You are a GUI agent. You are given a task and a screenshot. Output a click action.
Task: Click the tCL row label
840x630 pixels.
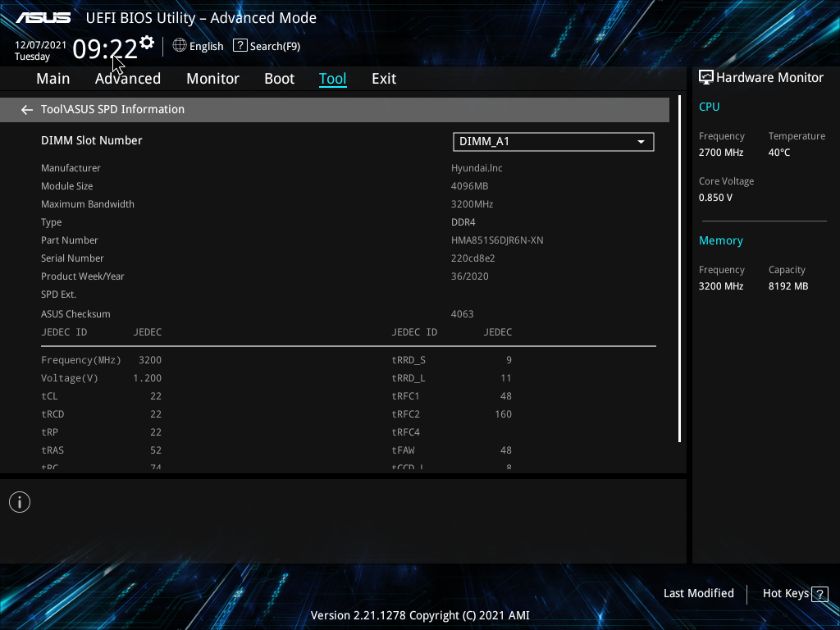[x=49, y=396]
